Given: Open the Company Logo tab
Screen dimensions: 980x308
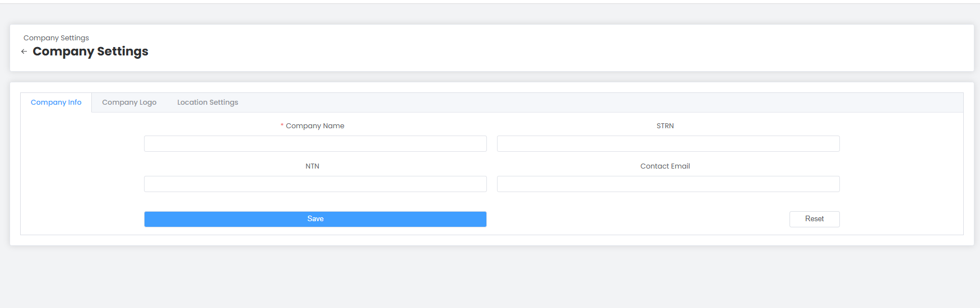Looking at the screenshot, I should 129,102.
